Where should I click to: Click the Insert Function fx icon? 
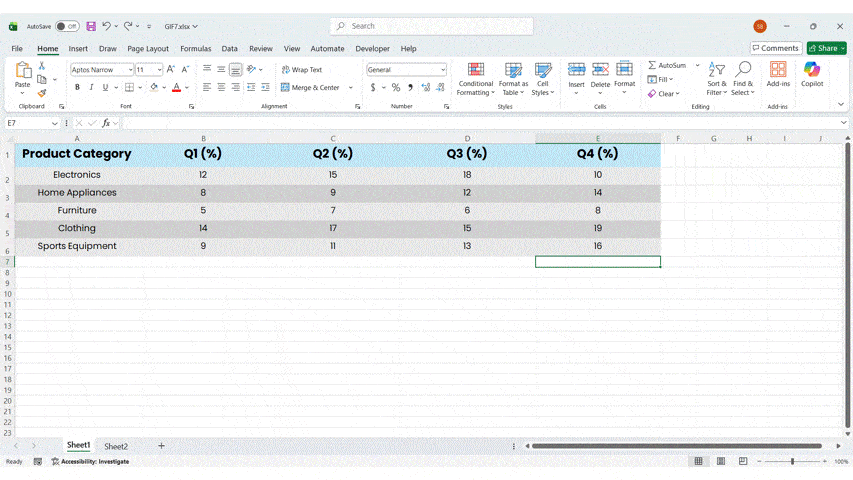[106, 123]
